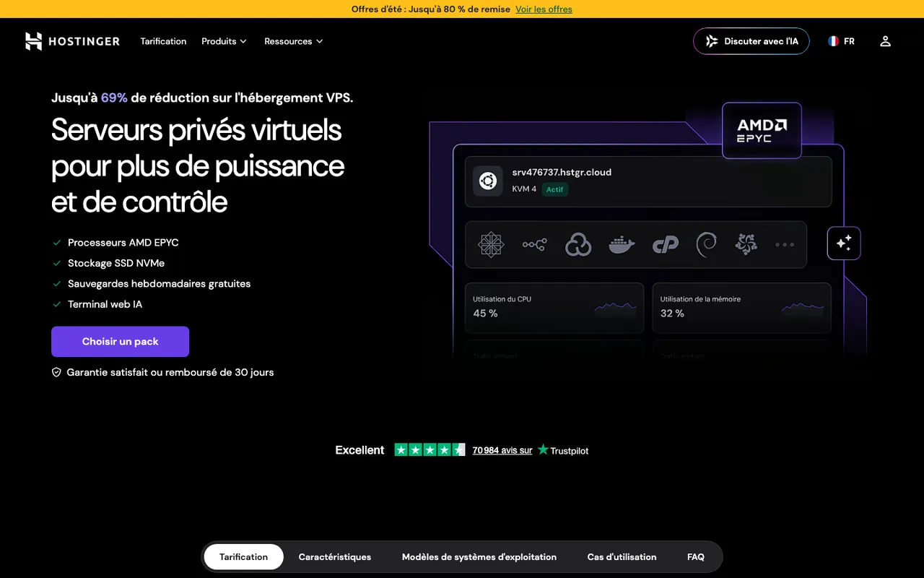Click the Garantie satisfait ou remboursé text
Screen dimensions: 924x578
170,373
